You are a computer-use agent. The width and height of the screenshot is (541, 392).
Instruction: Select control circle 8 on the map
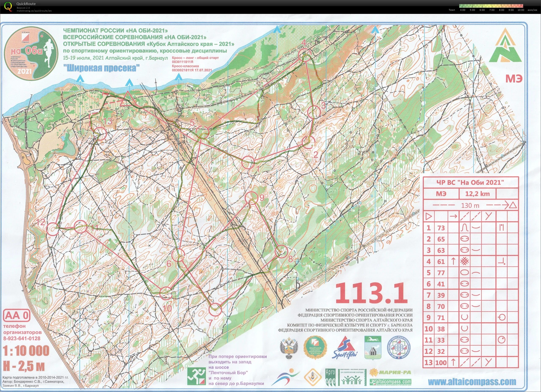pyautogui.click(x=281, y=252)
